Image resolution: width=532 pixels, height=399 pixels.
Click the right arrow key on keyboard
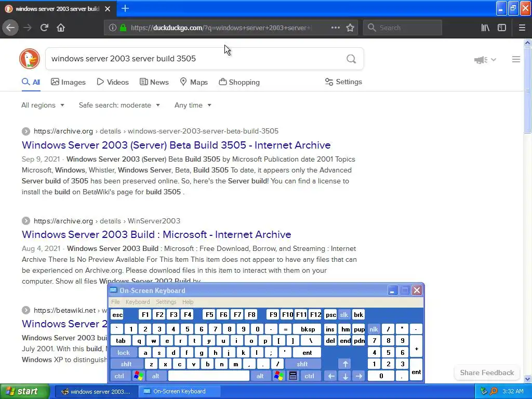point(359,376)
